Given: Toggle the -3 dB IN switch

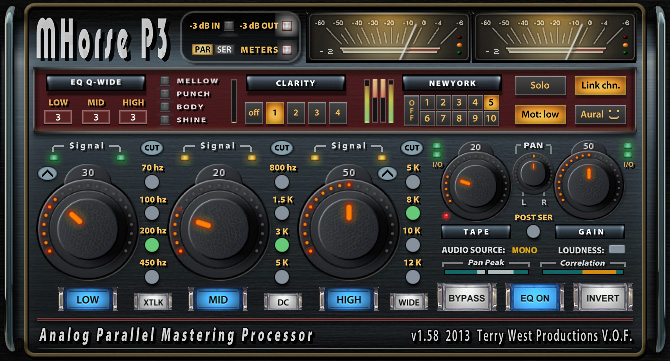Looking at the screenshot, I should click(x=229, y=26).
